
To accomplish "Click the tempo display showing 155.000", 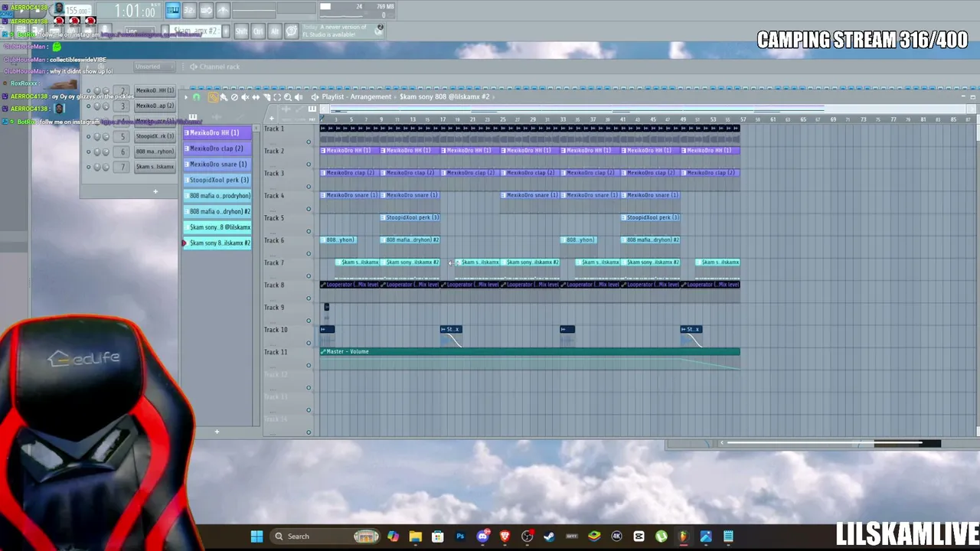I will tap(77, 11).
